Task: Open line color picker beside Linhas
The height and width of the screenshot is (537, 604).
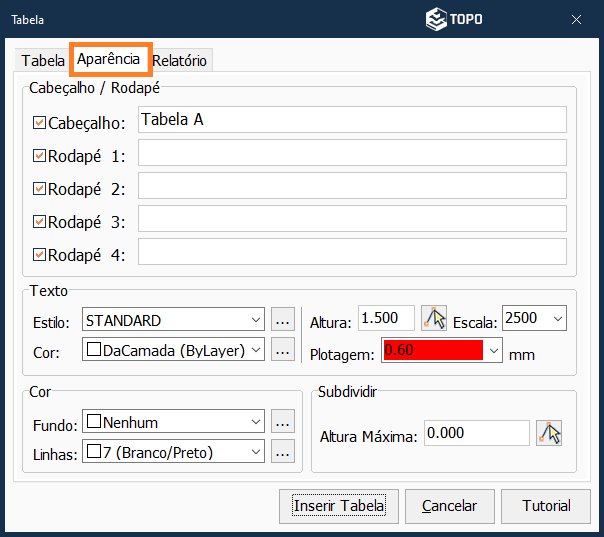Action: pyautogui.click(x=283, y=452)
